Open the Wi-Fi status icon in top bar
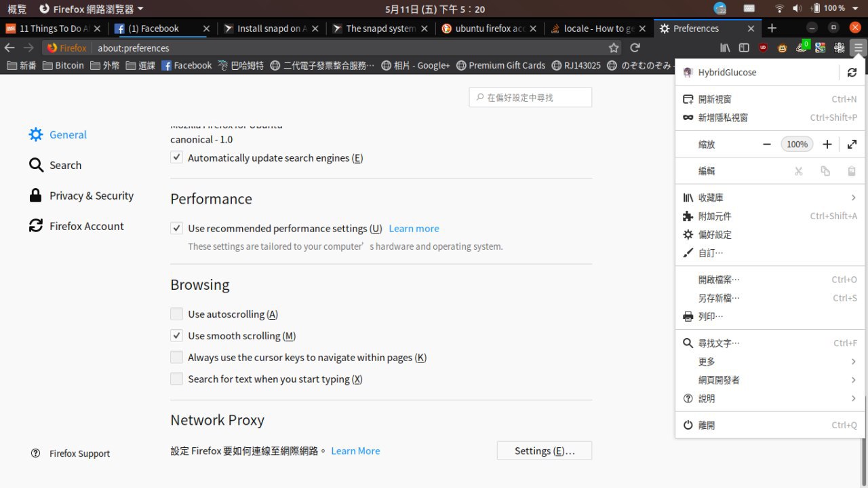The width and height of the screenshot is (868, 488). point(779,9)
